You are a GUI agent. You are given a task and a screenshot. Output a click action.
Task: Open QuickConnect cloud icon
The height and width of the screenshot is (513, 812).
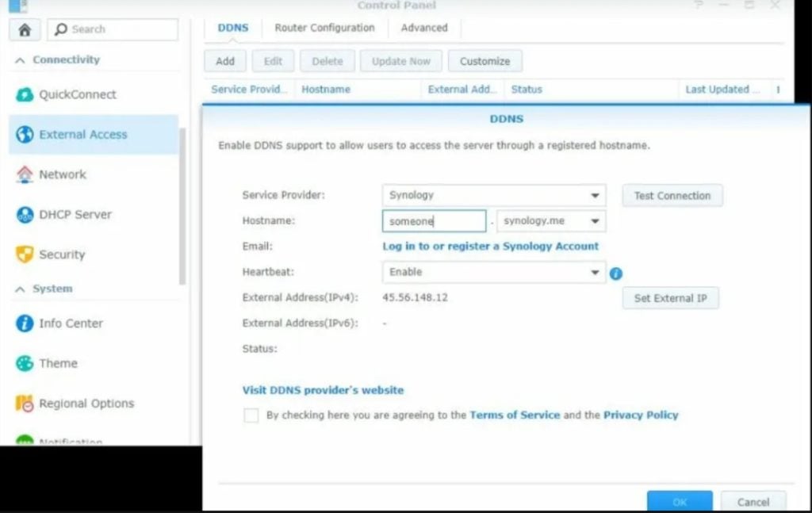25,94
